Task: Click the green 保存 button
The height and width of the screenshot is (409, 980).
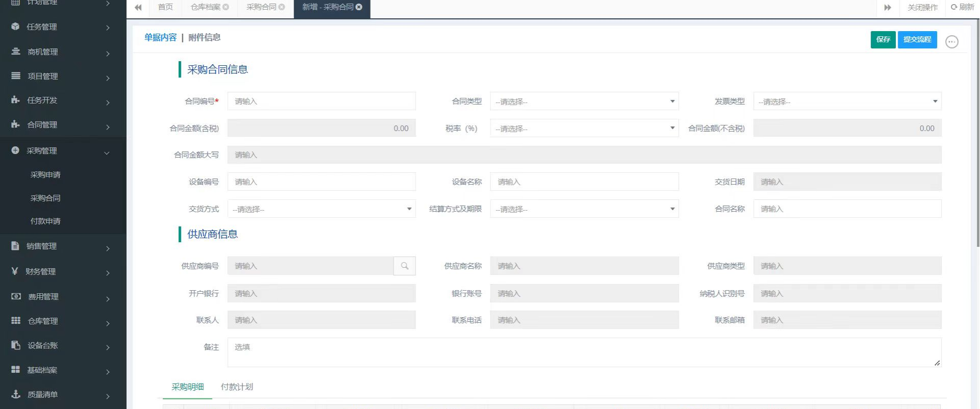Action: coord(883,39)
